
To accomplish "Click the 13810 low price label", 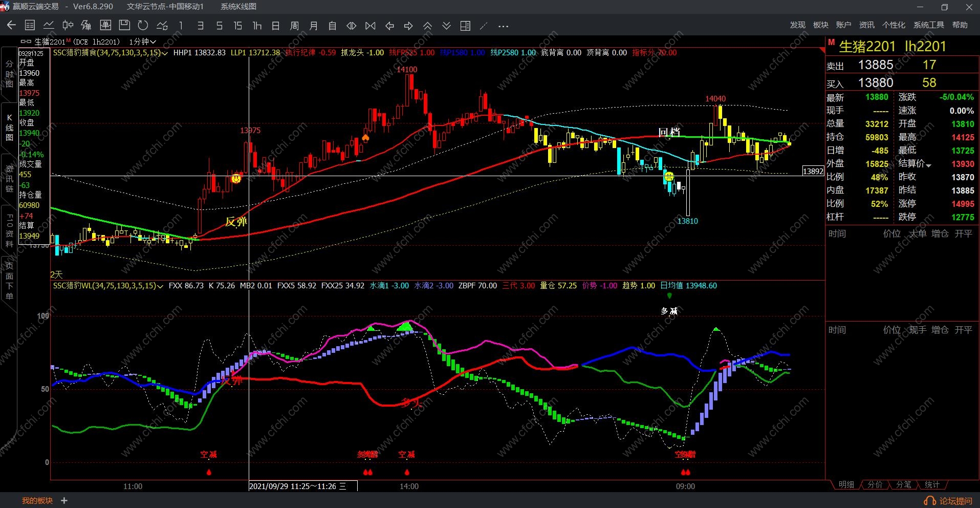I will tap(688, 221).
